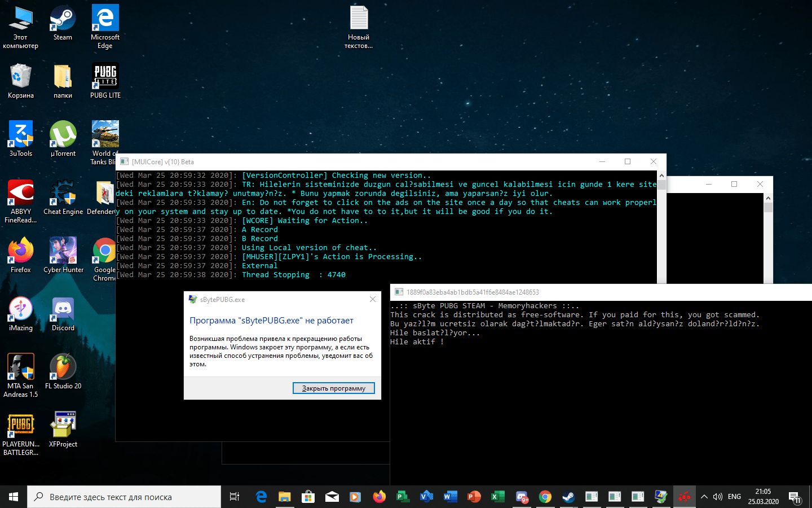This screenshot has width=812, height=508.
Task: Open the Windows Start menu
Action: pyautogui.click(x=14, y=497)
